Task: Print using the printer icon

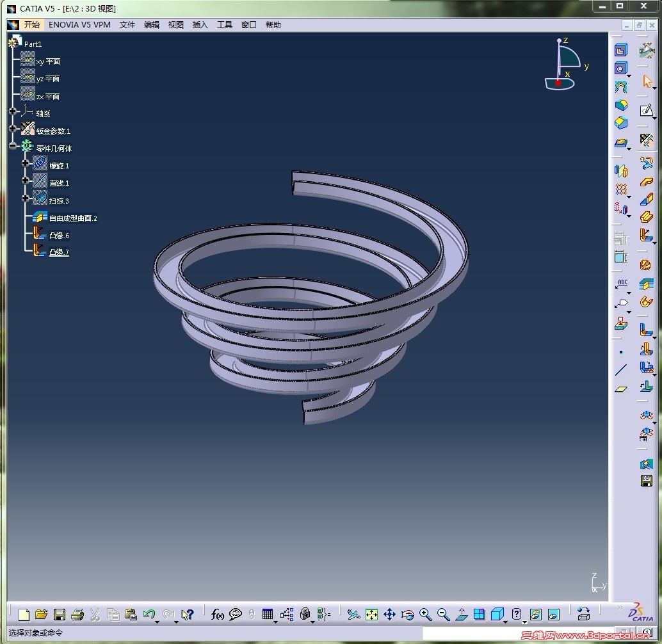Action: (77, 615)
